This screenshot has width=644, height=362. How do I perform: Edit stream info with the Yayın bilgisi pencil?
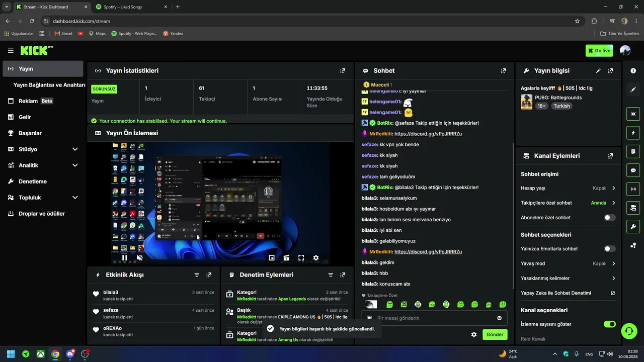pyautogui.click(x=598, y=71)
